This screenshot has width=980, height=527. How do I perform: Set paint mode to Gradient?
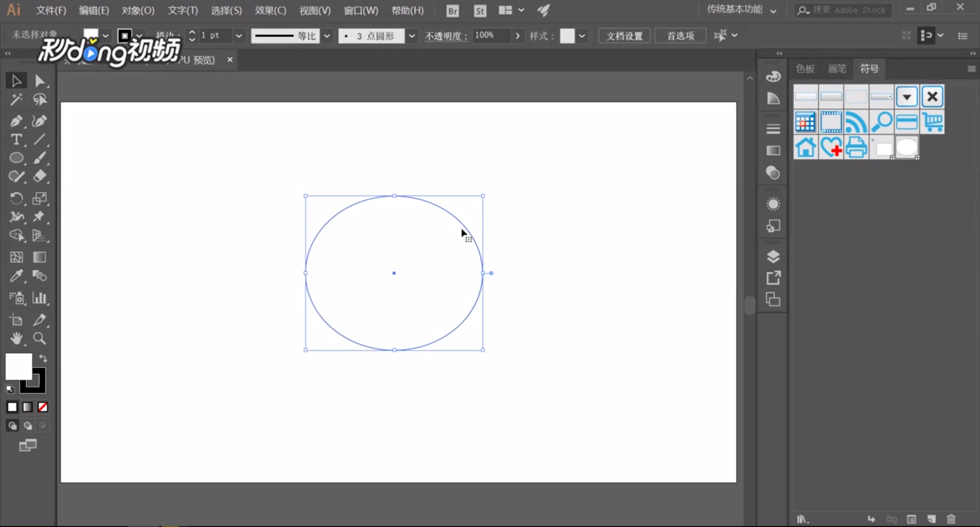(x=28, y=407)
